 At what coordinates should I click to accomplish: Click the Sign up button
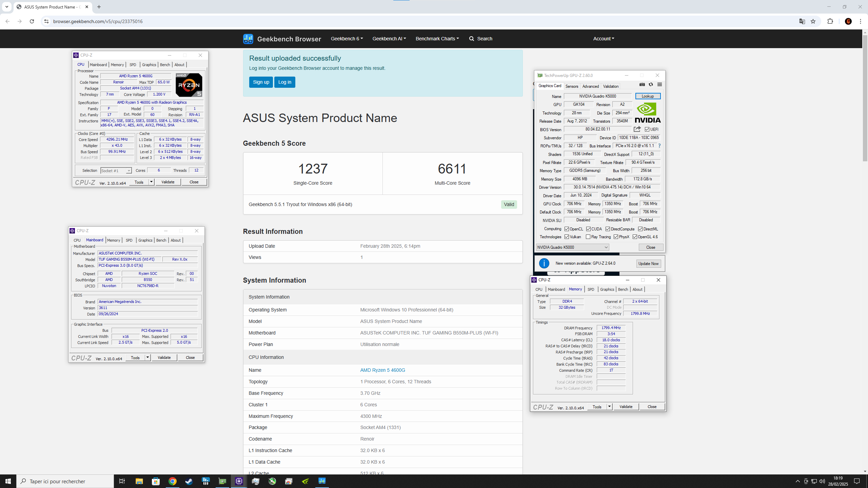(x=261, y=82)
